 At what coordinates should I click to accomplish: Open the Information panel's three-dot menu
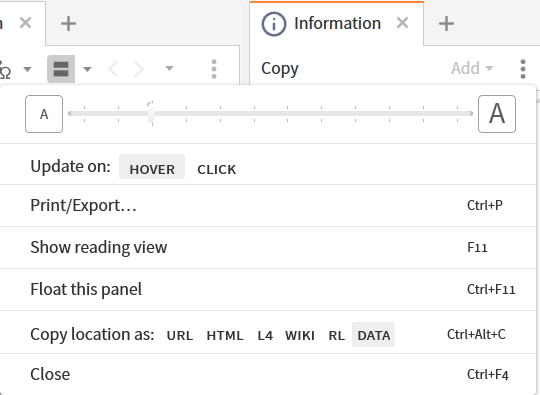point(523,69)
